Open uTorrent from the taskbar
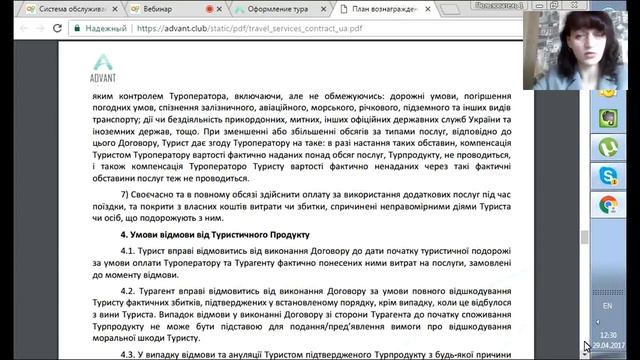The height and width of the screenshot is (360, 640). (x=608, y=147)
